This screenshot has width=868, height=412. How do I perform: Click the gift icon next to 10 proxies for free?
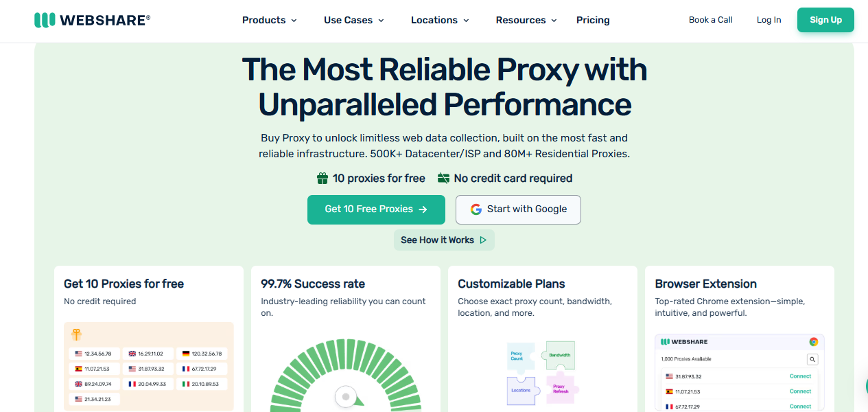click(x=322, y=179)
